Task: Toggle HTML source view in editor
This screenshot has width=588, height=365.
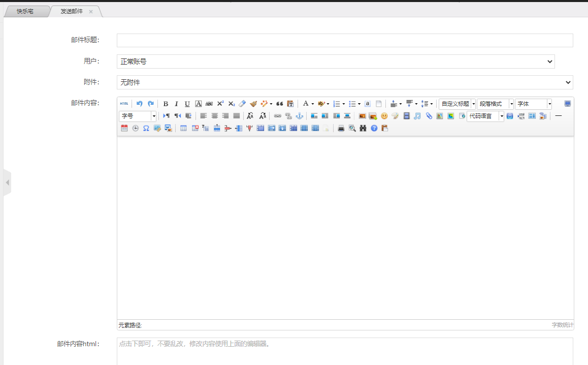Action: (x=124, y=104)
